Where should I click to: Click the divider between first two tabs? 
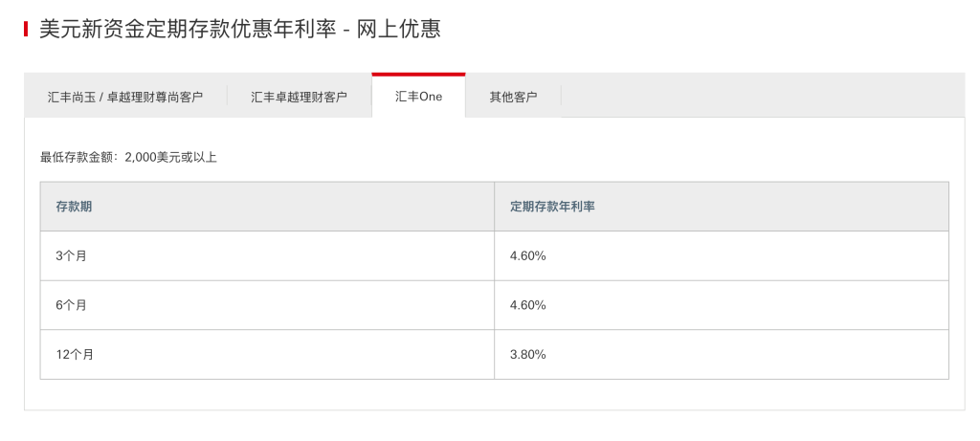227,96
